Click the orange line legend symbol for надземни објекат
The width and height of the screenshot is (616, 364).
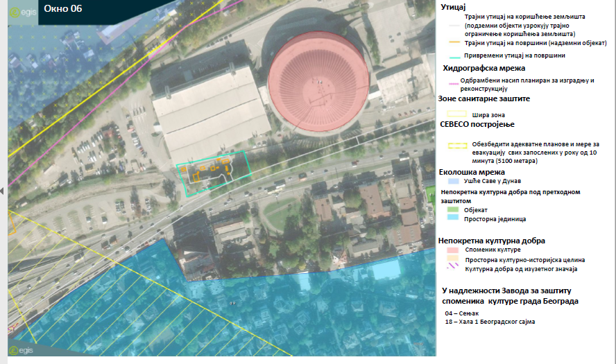point(454,42)
